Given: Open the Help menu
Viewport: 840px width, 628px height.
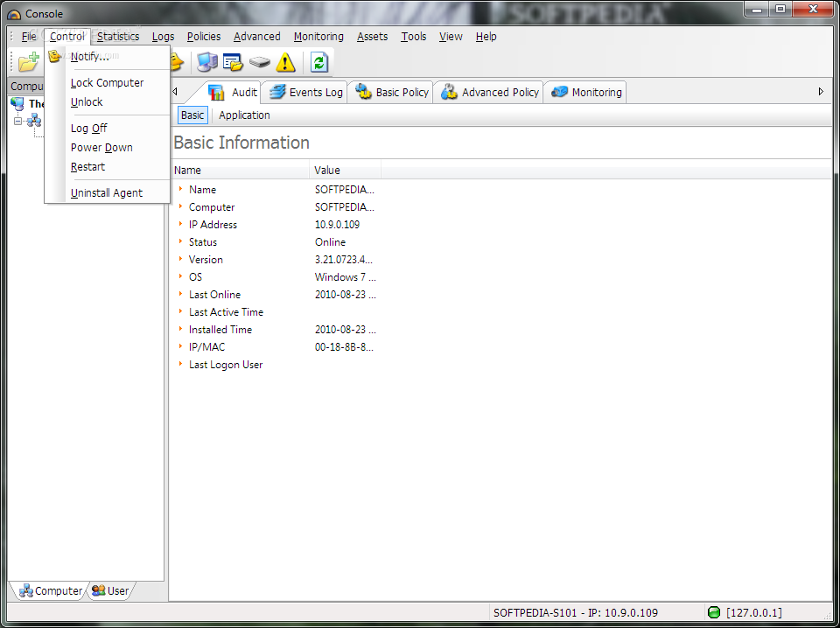Looking at the screenshot, I should click(486, 37).
